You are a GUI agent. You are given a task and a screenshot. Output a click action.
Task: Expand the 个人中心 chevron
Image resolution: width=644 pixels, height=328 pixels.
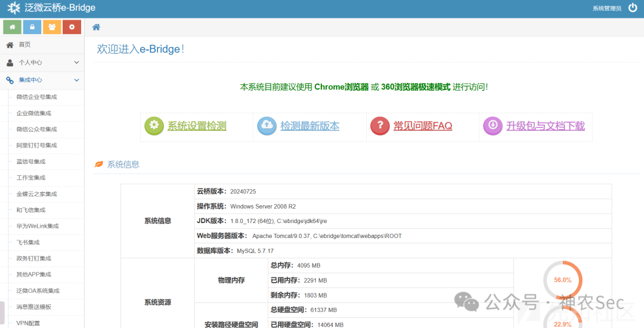click(x=76, y=63)
